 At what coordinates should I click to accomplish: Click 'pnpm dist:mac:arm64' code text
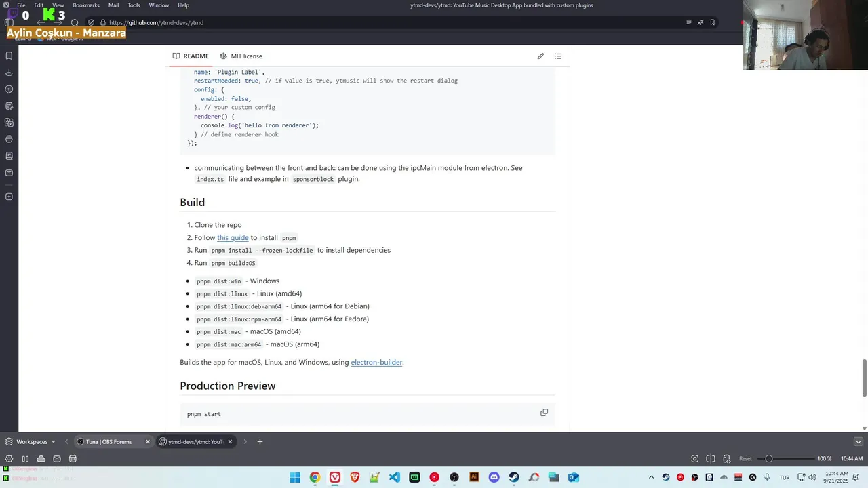coord(229,344)
